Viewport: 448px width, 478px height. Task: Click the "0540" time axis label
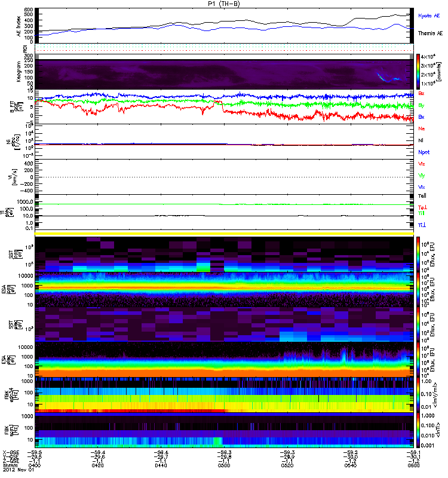click(350, 465)
